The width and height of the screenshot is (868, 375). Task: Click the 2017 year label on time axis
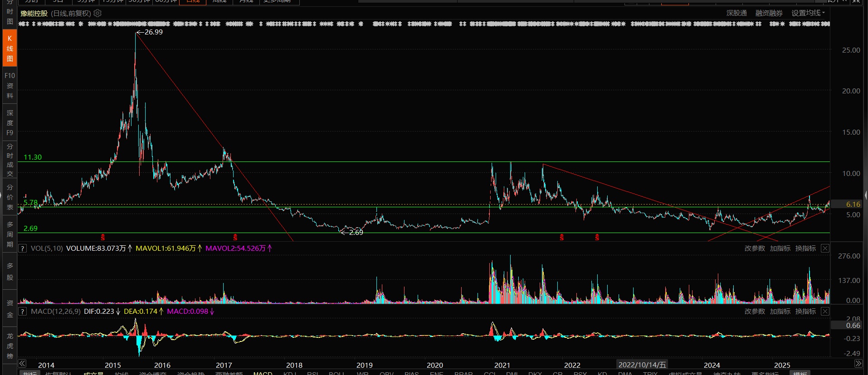click(224, 365)
